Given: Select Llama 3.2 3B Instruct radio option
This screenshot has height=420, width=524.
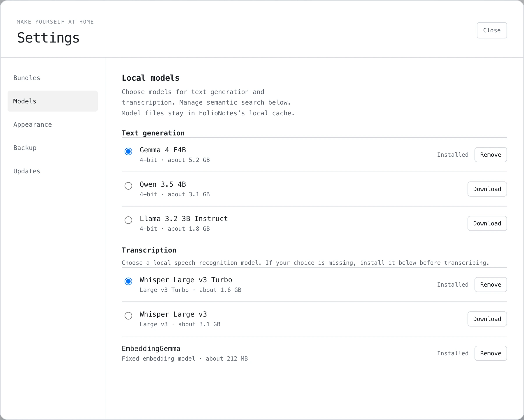Looking at the screenshot, I should tap(128, 220).
